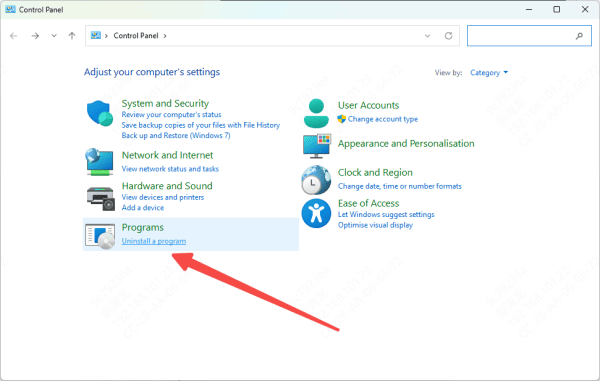
Task: Open Network and Internet category
Action: (x=167, y=155)
